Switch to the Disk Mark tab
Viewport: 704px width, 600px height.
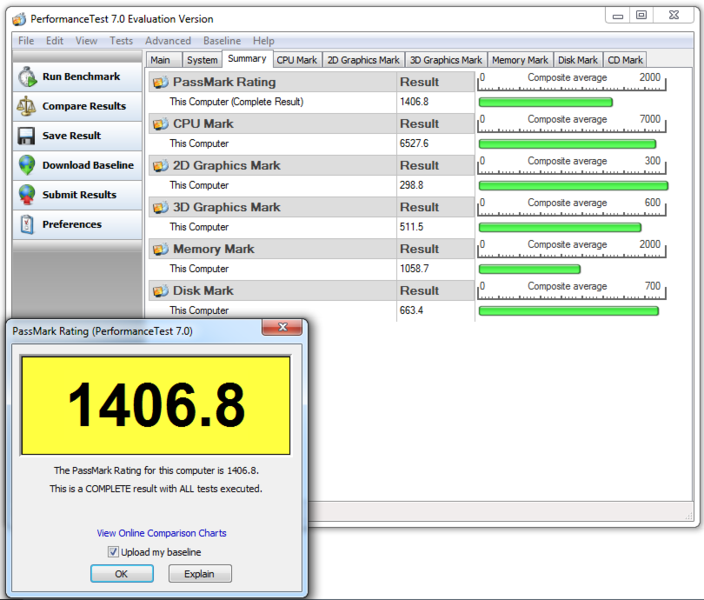tap(578, 60)
